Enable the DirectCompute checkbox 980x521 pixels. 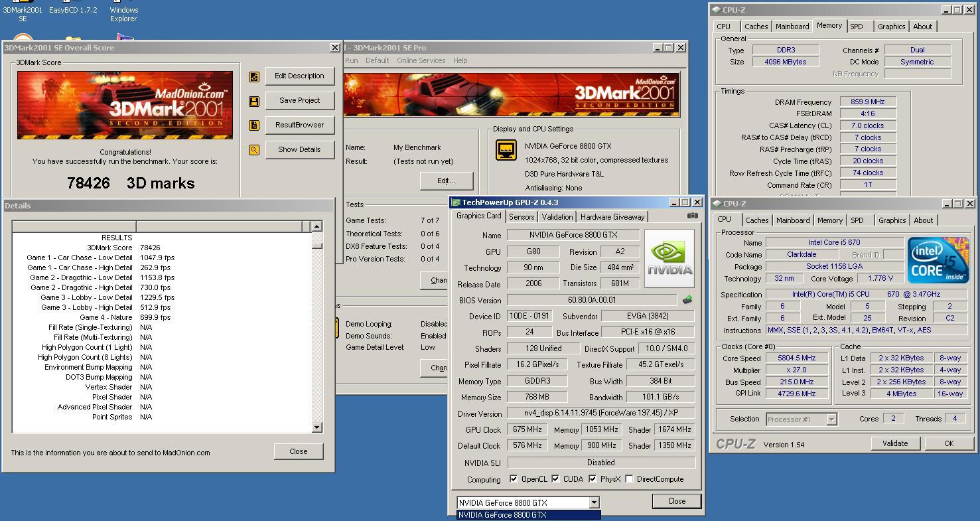coord(629,479)
